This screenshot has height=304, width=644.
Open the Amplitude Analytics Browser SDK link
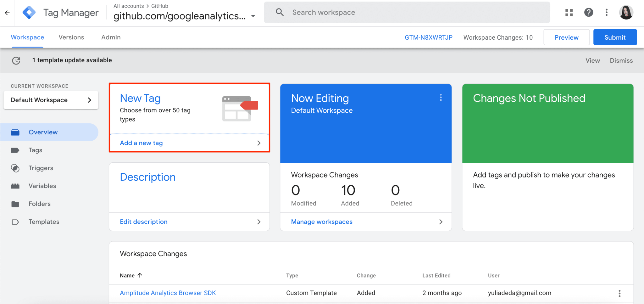click(x=168, y=293)
